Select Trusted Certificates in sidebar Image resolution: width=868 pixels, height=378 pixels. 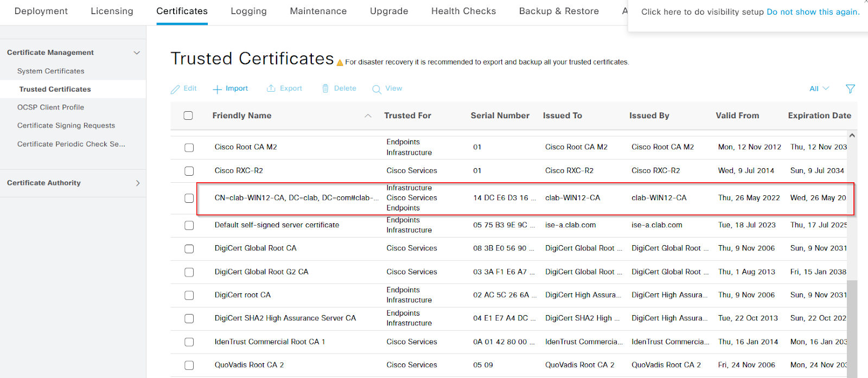55,89
